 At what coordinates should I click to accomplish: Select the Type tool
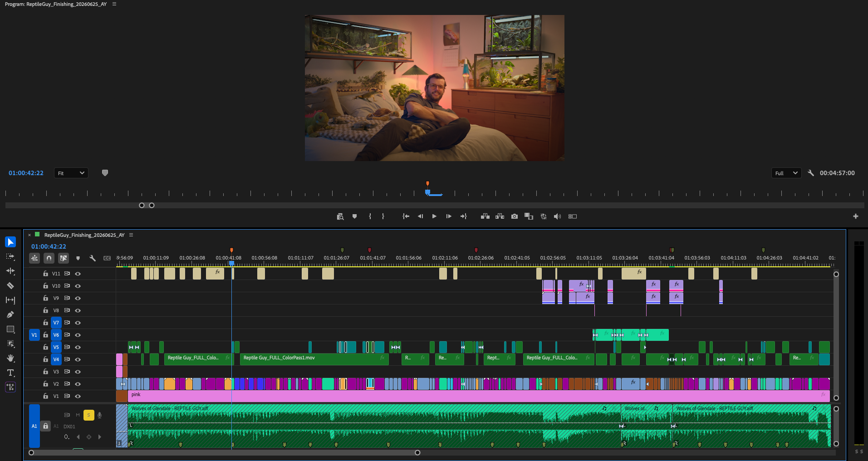[10, 373]
